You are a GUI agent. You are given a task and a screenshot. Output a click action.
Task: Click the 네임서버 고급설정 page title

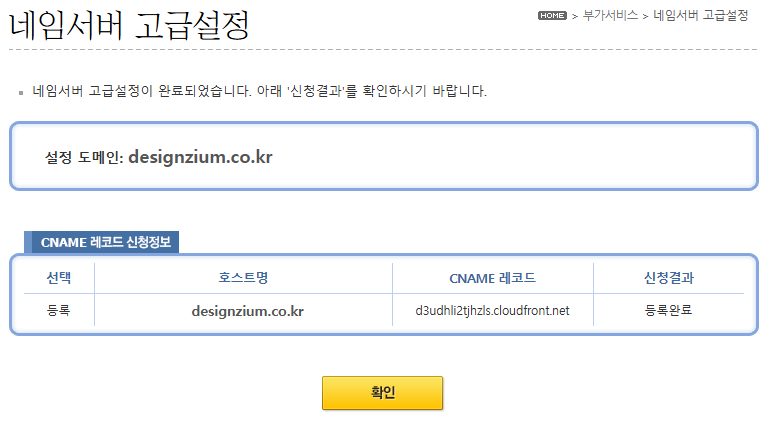(129, 23)
